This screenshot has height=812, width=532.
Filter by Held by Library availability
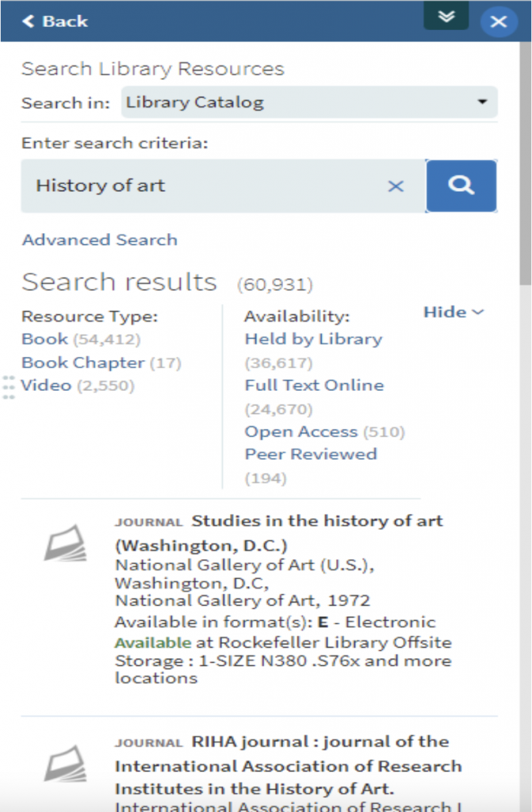313,339
